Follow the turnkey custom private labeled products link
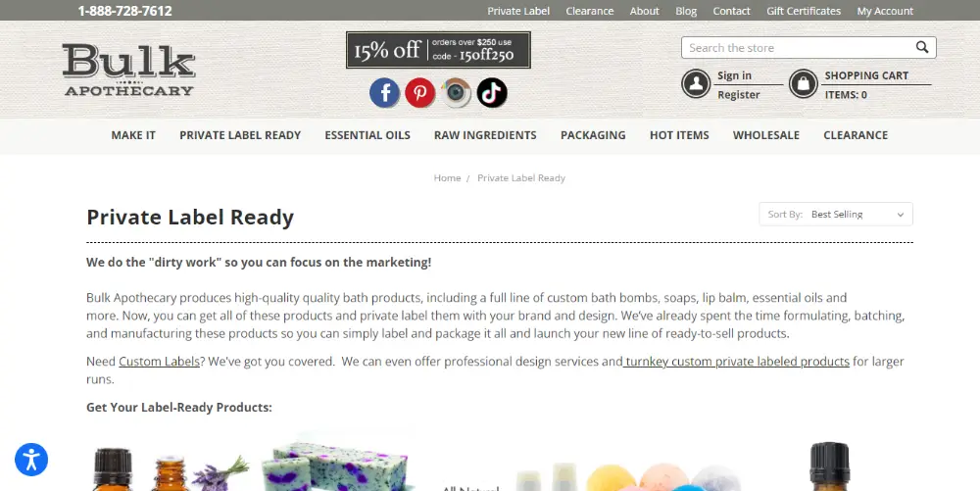980x491 pixels. tap(736, 361)
